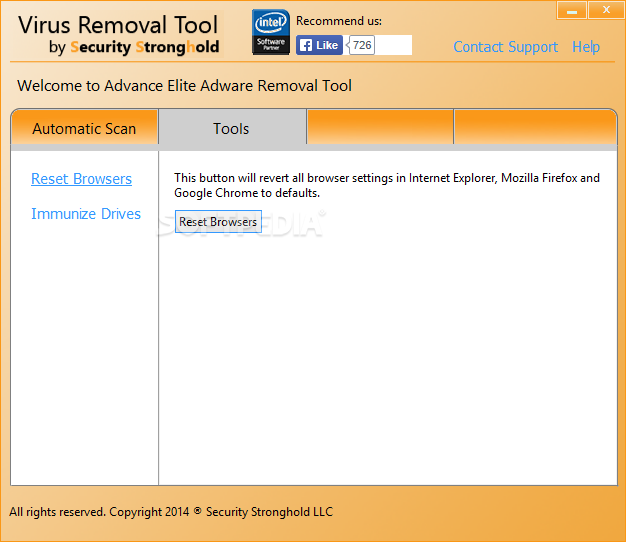Minimize the Virus Removal Tool window

572,11
